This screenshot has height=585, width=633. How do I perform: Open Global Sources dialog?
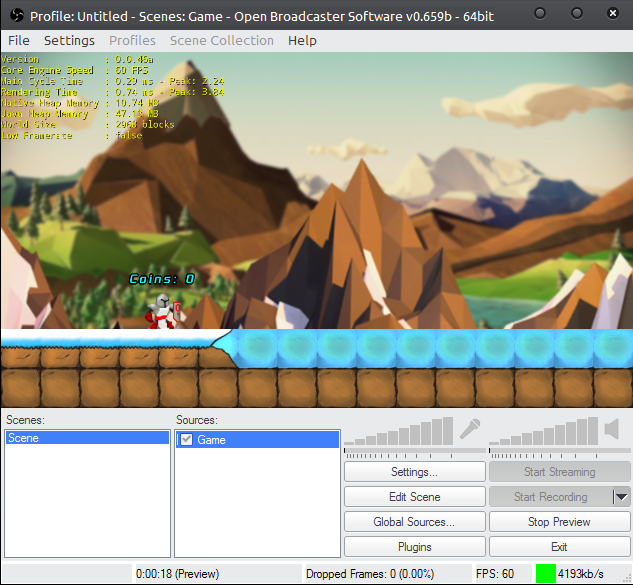click(415, 522)
